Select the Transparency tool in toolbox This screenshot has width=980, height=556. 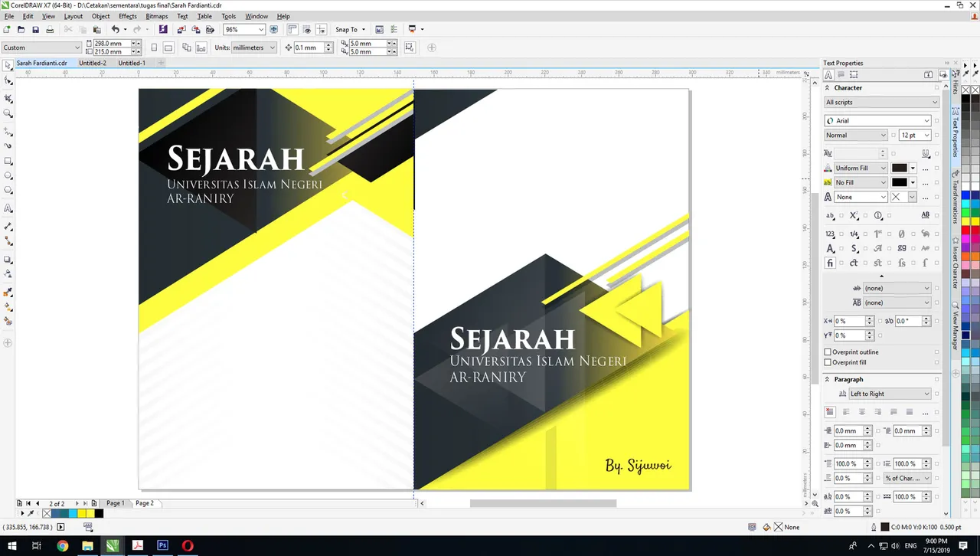[8, 273]
